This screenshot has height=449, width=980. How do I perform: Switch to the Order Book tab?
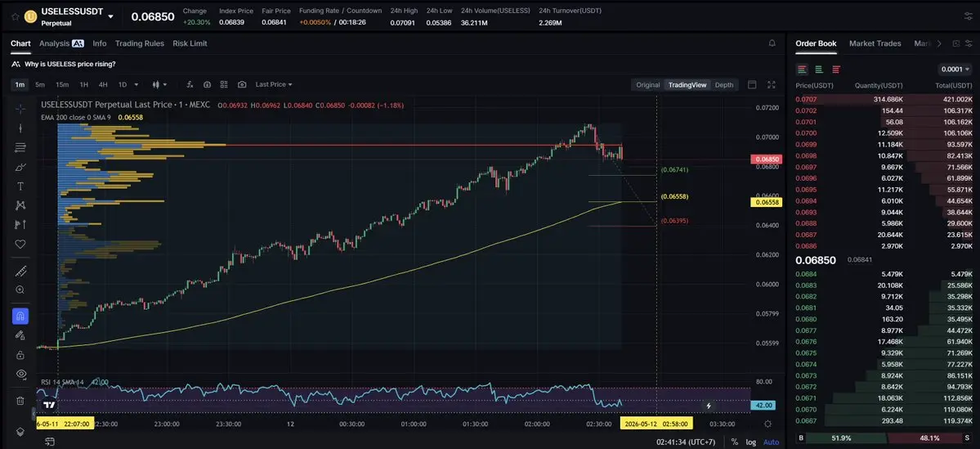pos(816,43)
